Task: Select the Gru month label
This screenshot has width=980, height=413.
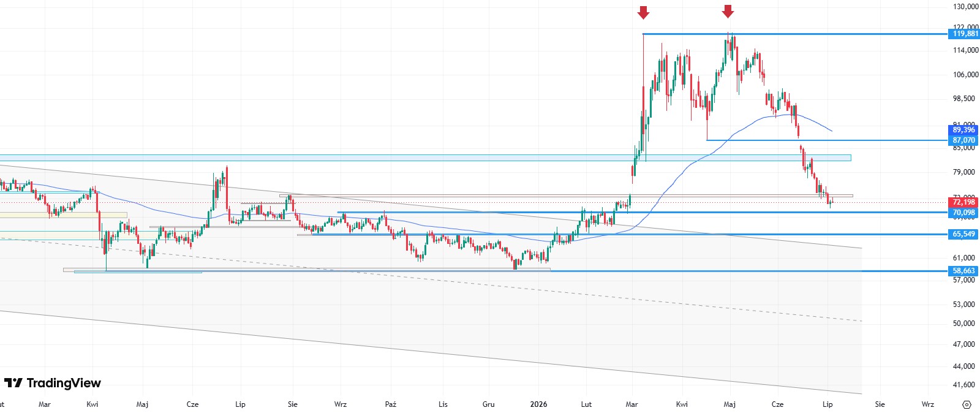Action: tap(488, 404)
